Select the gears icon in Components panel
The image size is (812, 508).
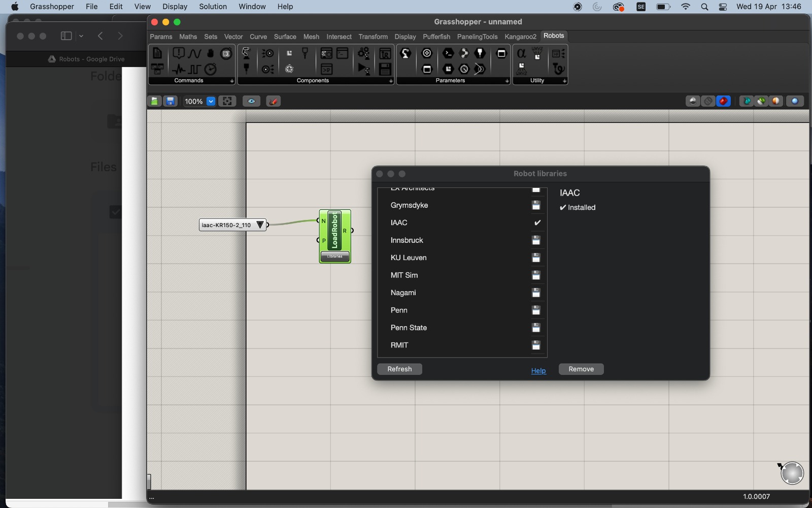click(364, 53)
